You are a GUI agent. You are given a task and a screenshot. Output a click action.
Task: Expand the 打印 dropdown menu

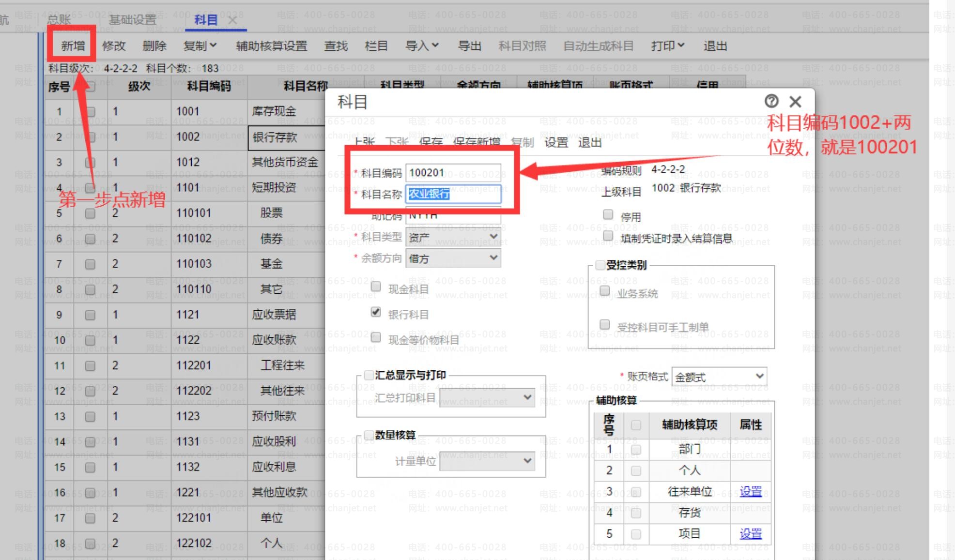pos(667,46)
